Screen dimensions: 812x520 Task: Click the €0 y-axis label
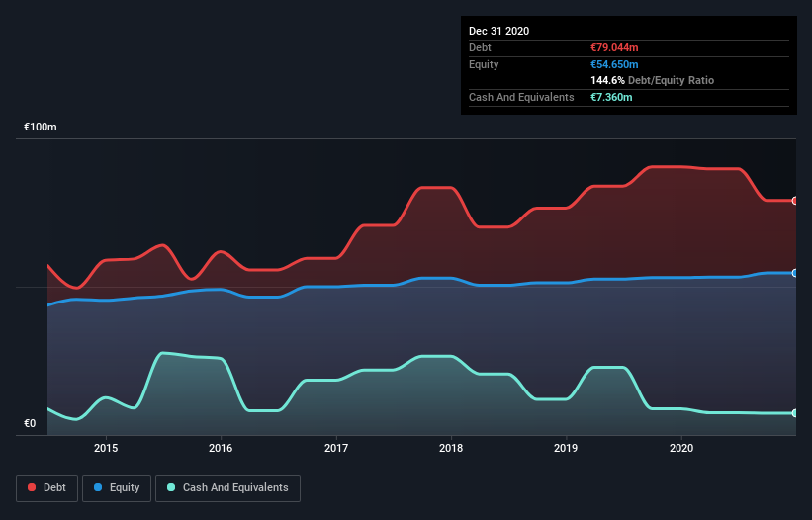point(30,423)
